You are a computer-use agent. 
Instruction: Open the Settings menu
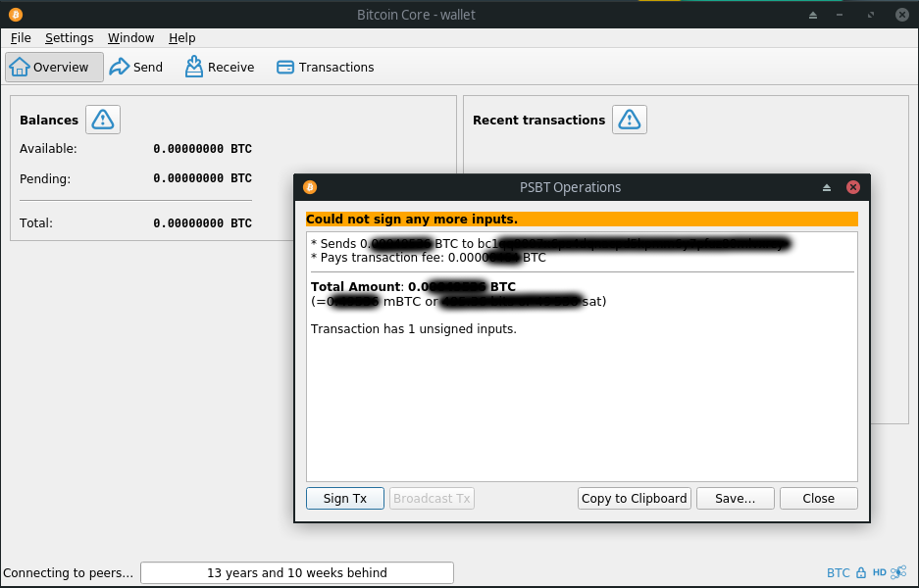pos(70,38)
